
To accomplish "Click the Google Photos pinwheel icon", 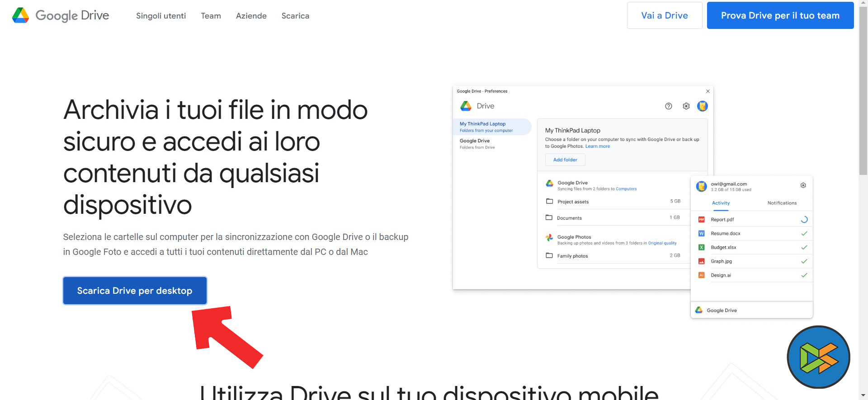I will (549, 238).
